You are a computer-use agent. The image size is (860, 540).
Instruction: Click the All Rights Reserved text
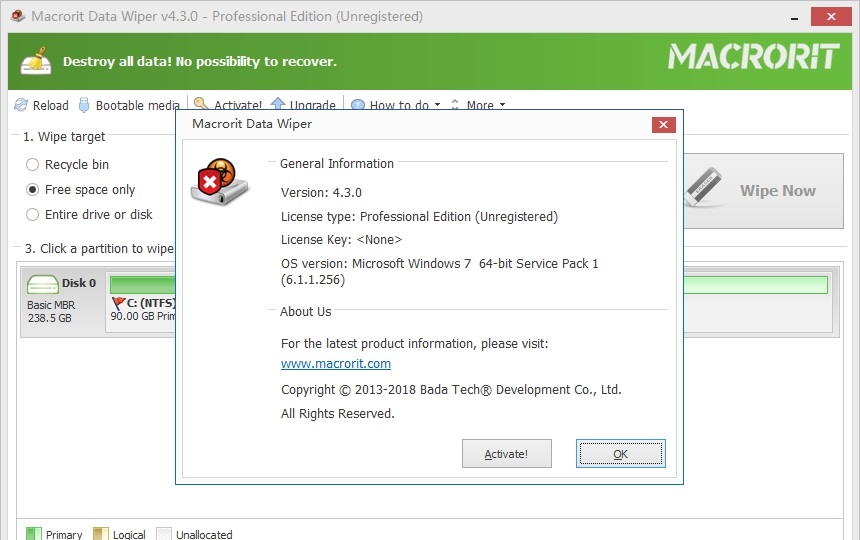pos(338,413)
